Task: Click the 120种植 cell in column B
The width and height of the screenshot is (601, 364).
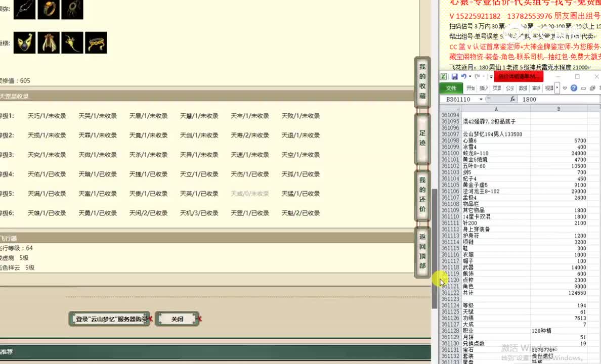Action: [x=559, y=331]
